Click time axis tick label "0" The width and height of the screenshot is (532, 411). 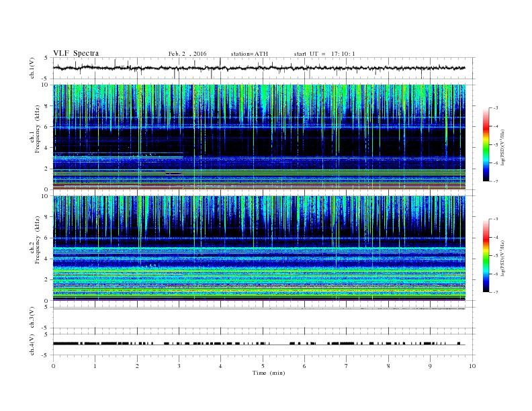pos(53,366)
